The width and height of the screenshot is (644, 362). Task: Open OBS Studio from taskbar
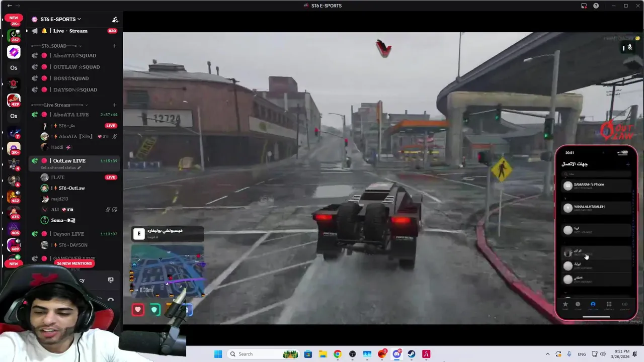[353, 354]
